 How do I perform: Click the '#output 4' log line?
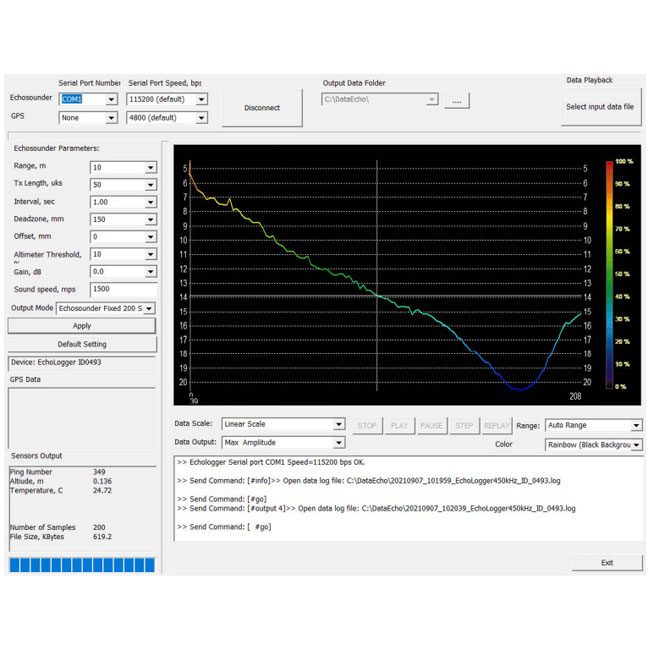coord(376,509)
